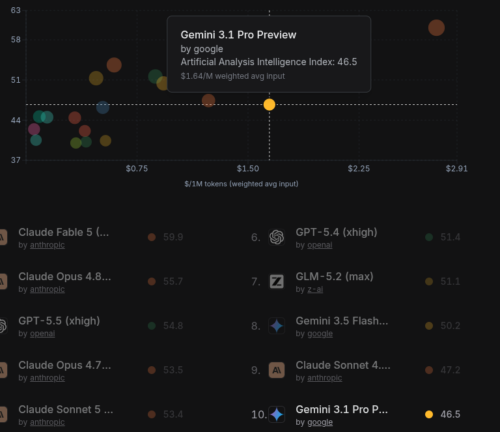Image resolution: width=500 pixels, height=432 pixels.
Task: Click the 59.9 score value
Action: (173, 237)
